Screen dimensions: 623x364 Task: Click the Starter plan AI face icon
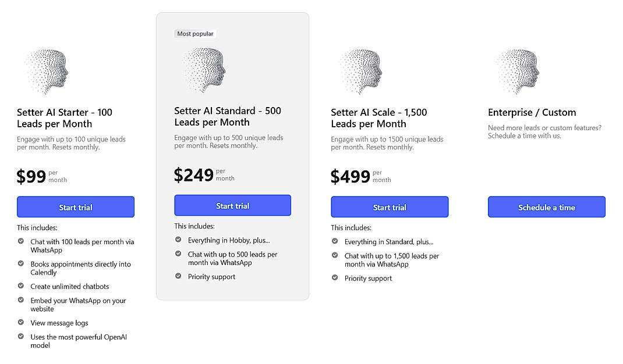point(47,70)
